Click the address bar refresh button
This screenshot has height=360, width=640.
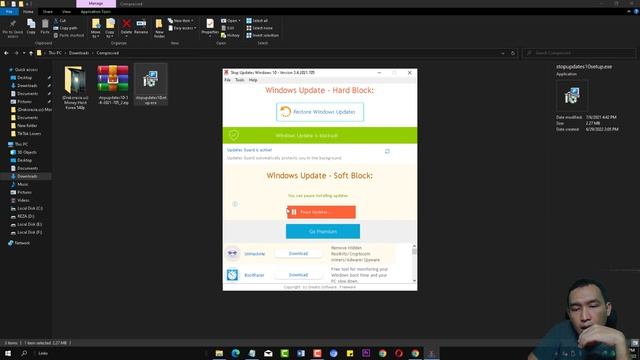coord(513,53)
